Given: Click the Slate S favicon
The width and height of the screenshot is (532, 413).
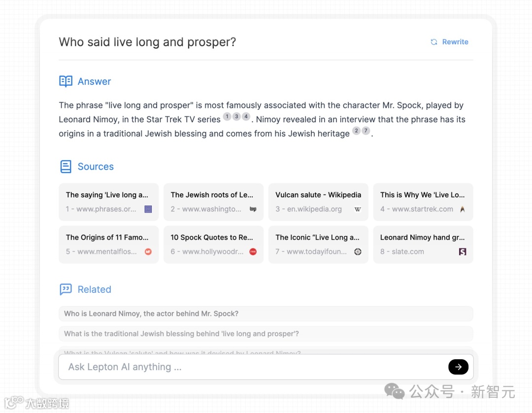Looking at the screenshot, I should (x=463, y=251).
